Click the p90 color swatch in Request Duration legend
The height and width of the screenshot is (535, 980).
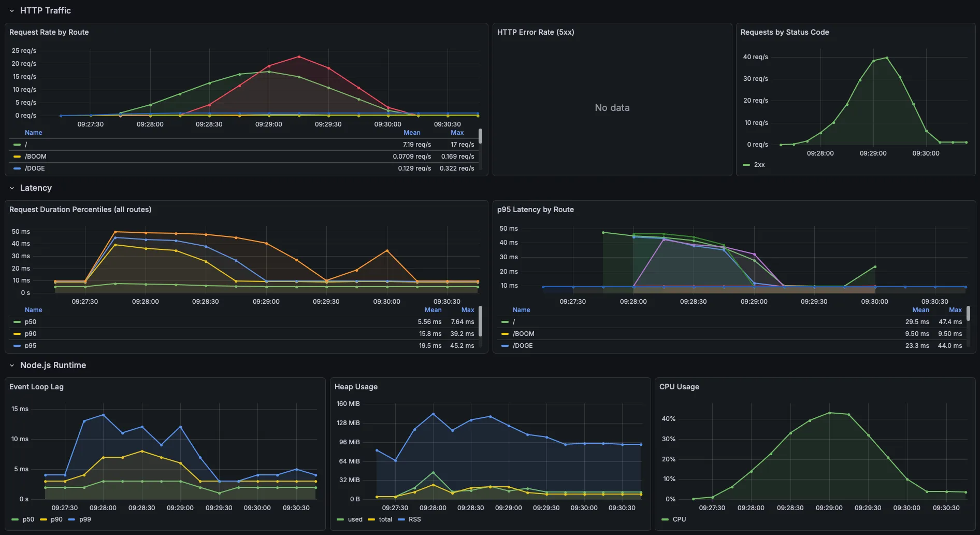click(17, 334)
